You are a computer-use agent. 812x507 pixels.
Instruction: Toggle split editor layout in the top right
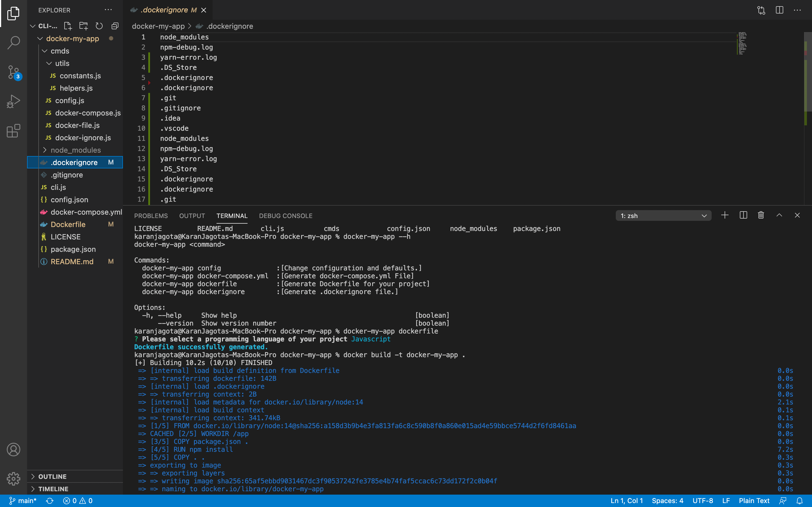tap(779, 10)
